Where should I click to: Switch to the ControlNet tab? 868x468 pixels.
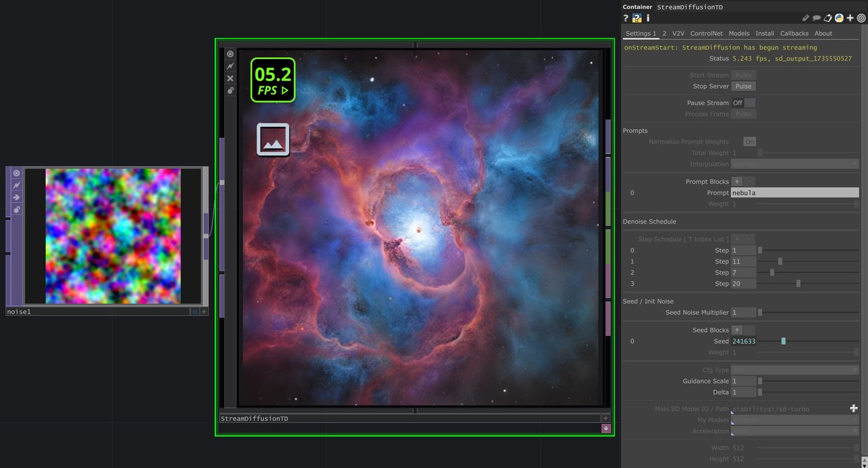706,33
